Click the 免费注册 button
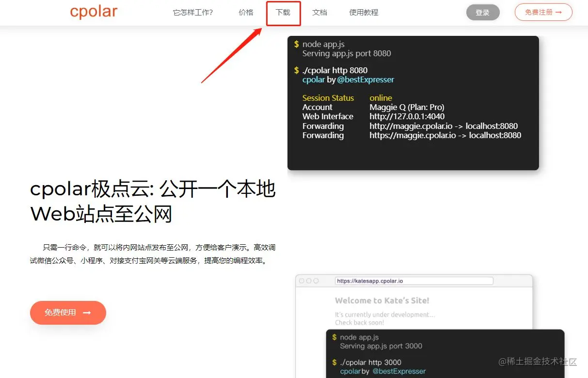The image size is (588, 378). pos(543,13)
